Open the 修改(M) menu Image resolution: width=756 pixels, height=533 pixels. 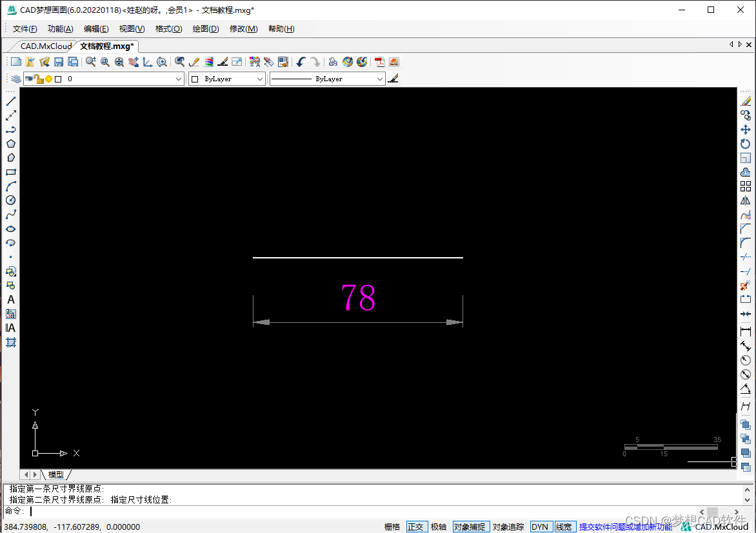point(243,29)
